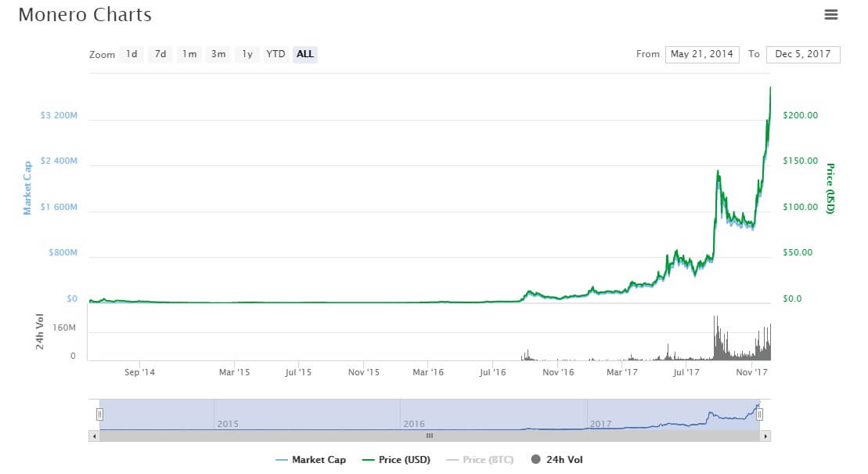Click the Mar '17 x-axis label
The image size is (868, 474).
(x=622, y=372)
